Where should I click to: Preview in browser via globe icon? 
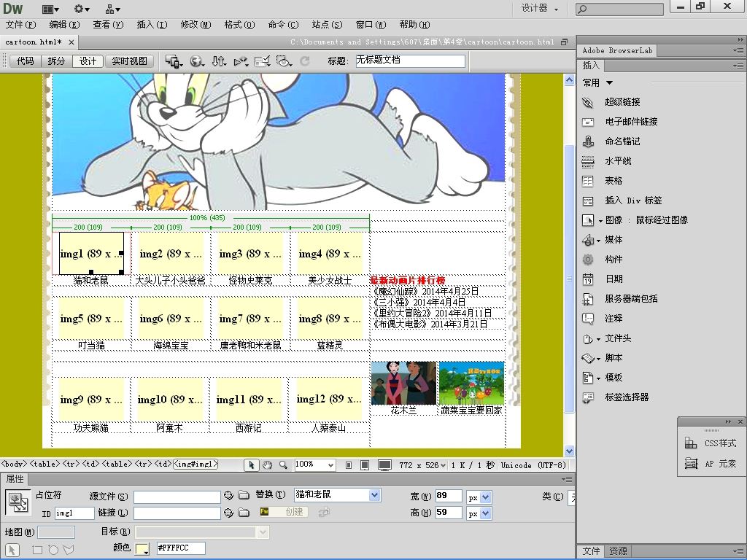coord(196,61)
